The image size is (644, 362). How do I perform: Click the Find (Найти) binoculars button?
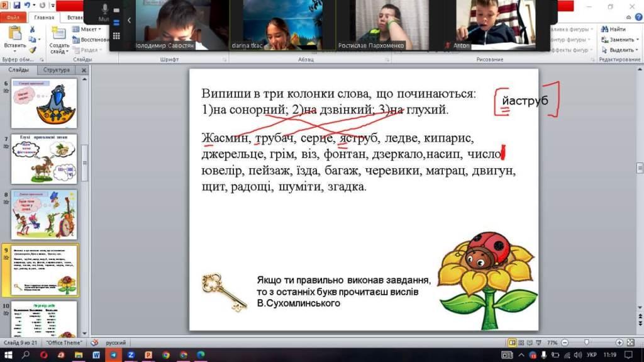tap(613, 29)
